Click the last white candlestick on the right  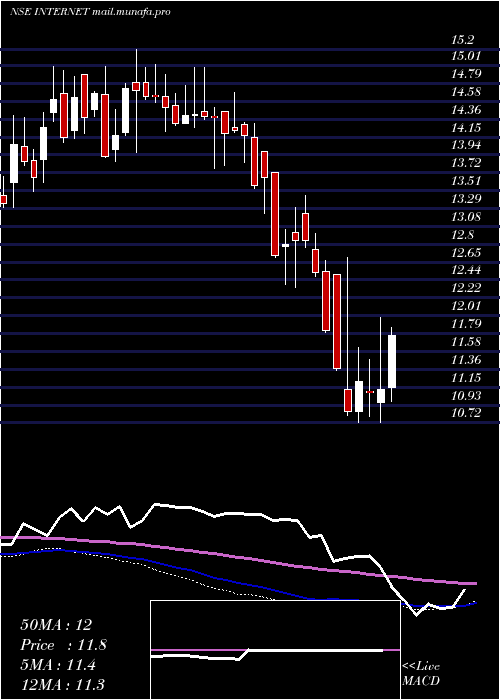pyautogui.click(x=392, y=361)
